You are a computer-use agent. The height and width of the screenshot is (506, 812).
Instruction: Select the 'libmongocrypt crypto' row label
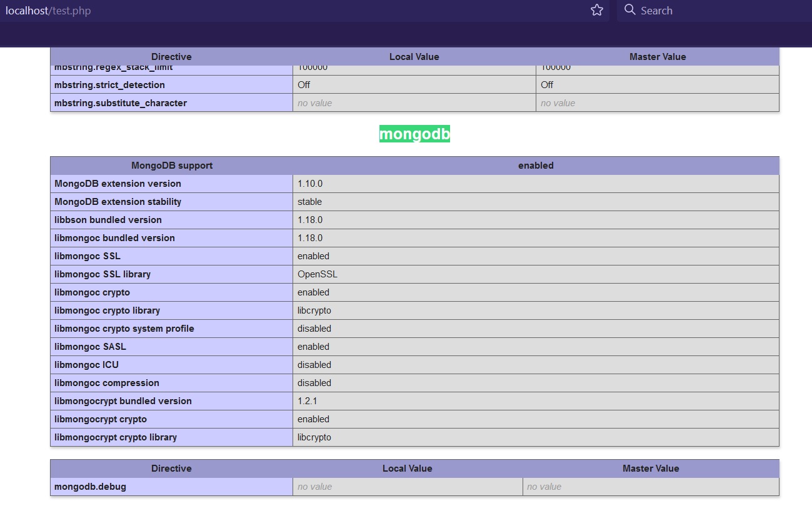[101, 419]
